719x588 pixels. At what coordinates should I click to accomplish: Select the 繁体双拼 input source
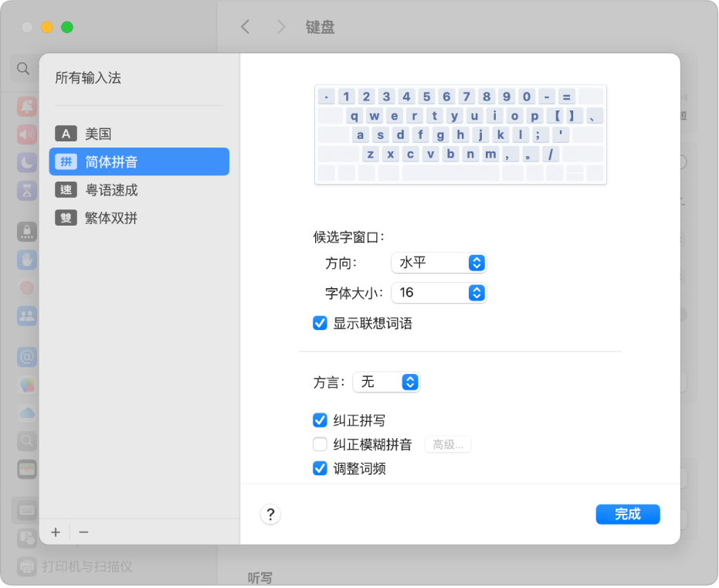click(x=139, y=218)
